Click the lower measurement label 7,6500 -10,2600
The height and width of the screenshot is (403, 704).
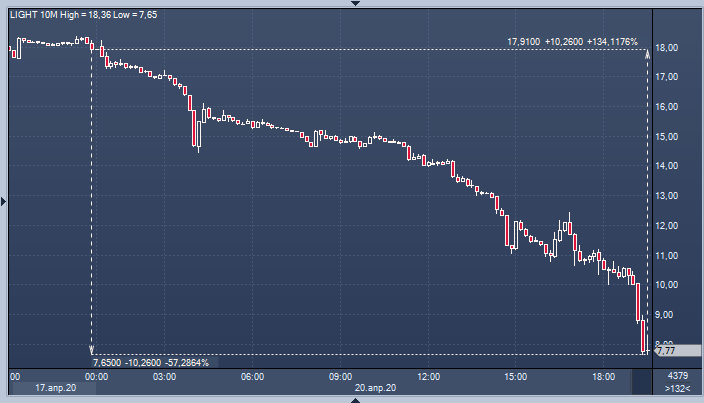pyautogui.click(x=152, y=361)
